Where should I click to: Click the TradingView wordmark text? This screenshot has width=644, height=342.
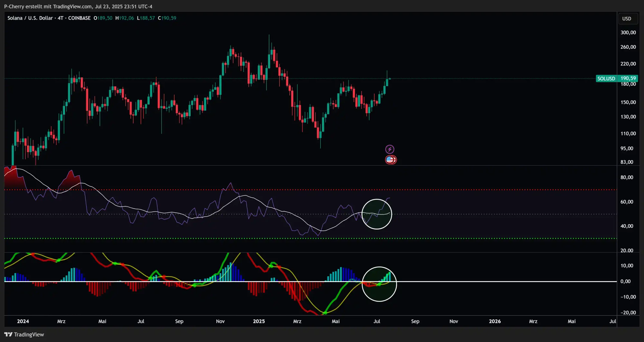coord(29,334)
